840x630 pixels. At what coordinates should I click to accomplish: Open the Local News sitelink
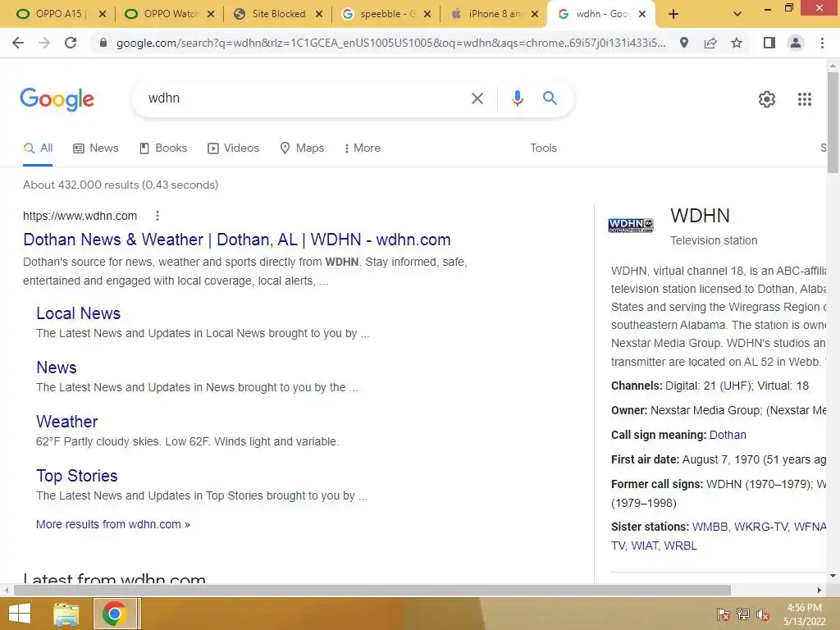tap(78, 313)
